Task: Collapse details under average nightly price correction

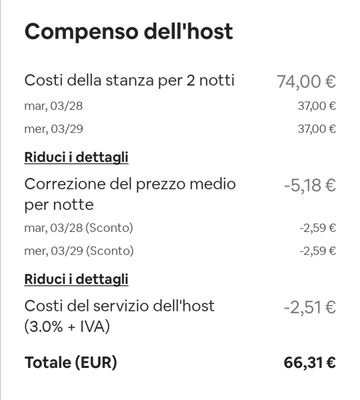Action: click(76, 279)
